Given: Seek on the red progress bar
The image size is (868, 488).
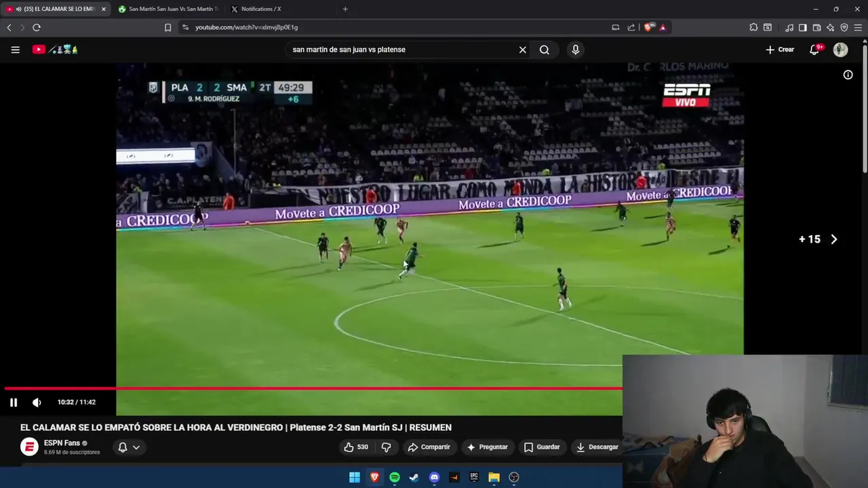Looking at the screenshot, I should click(313, 388).
